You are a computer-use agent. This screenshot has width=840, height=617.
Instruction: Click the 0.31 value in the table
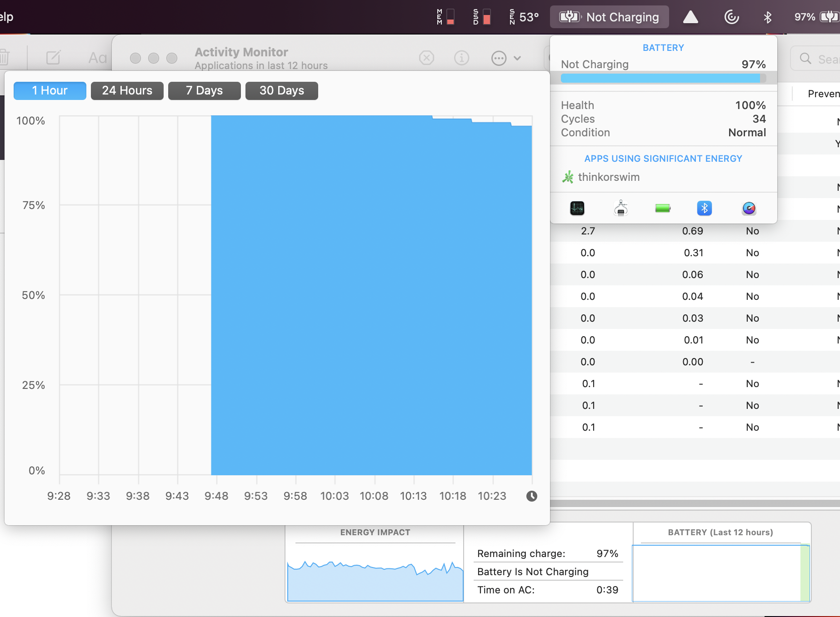694,253
